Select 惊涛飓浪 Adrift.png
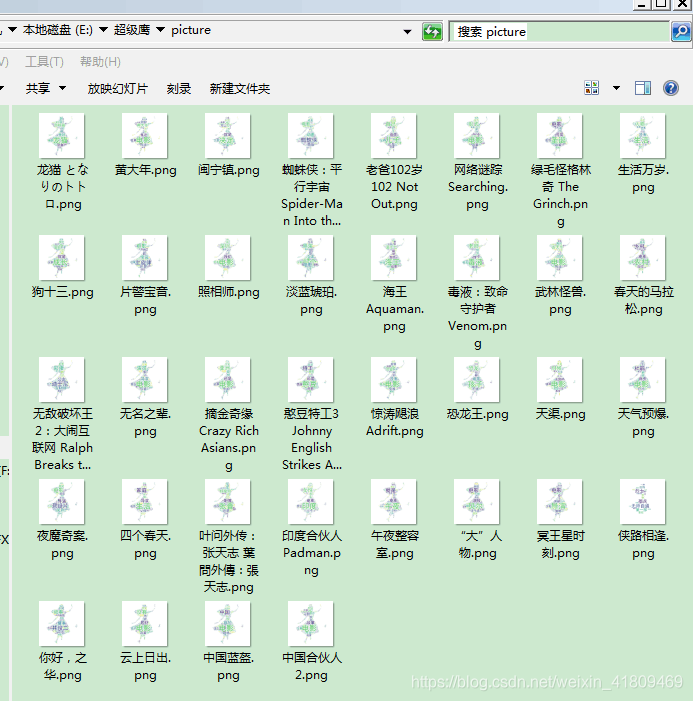The height and width of the screenshot is (701, 693). coord(394,398)
